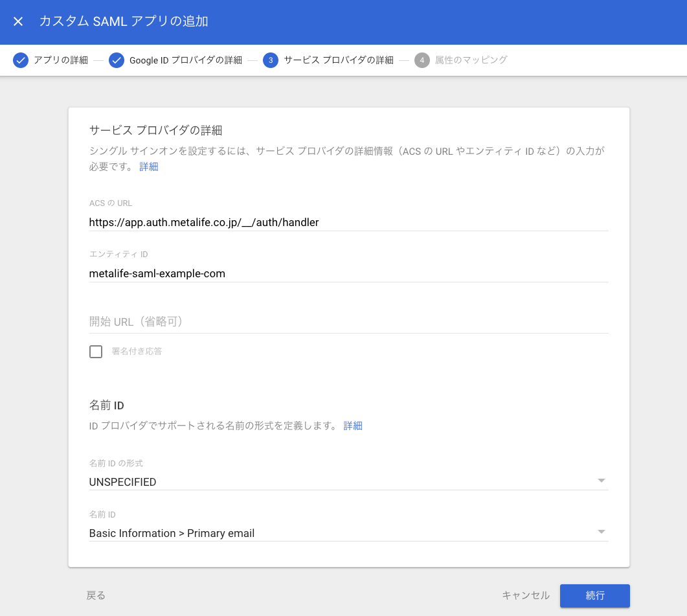Viewport: 687px width, 616px height.
Task: Open 詳細 link in 名前 ID section
Action: 353,426
